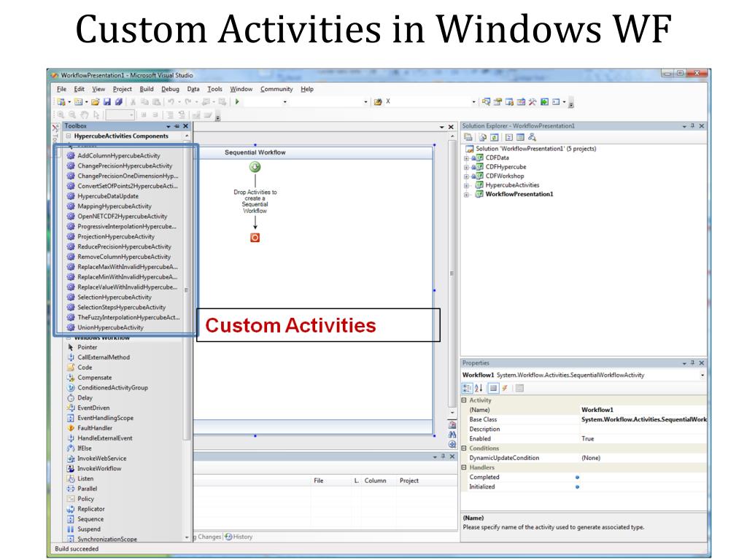Toggle the Properties view button
This screenshot has width=747, height=560.
(493, 388)
